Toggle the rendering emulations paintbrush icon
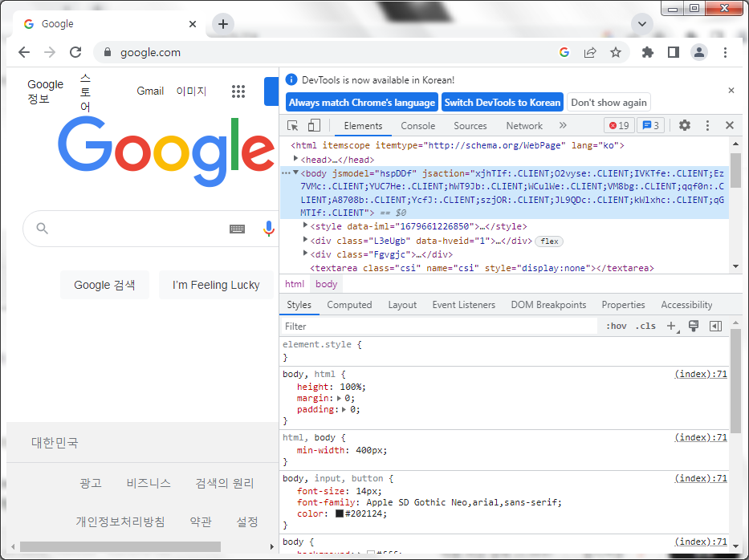 point(693,326)
